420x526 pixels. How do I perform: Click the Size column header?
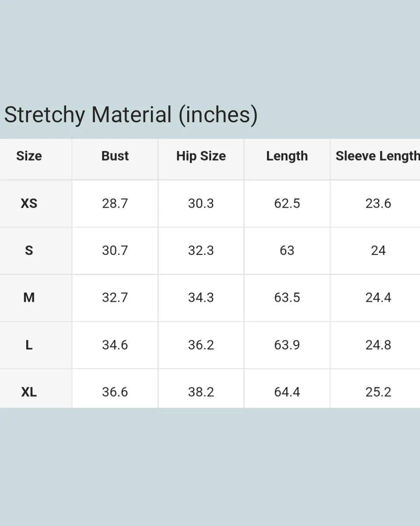coord(29,156)
